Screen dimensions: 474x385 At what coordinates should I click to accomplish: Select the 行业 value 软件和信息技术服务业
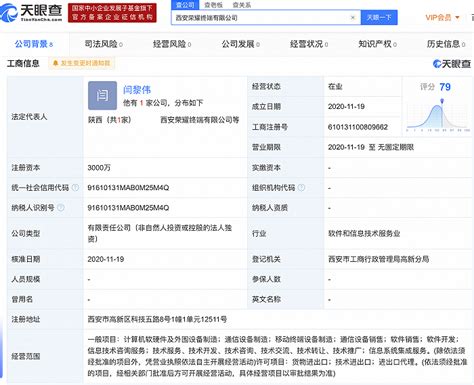(364, 233)
